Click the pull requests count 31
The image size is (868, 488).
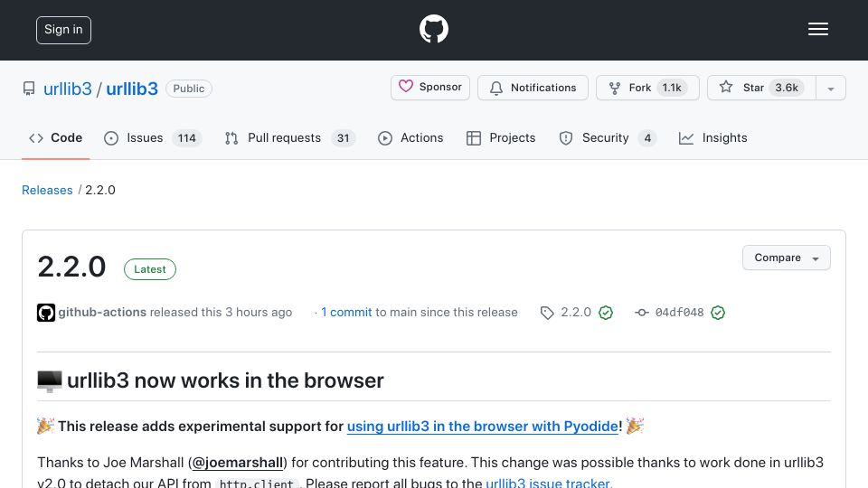click(x=344, y=137)
